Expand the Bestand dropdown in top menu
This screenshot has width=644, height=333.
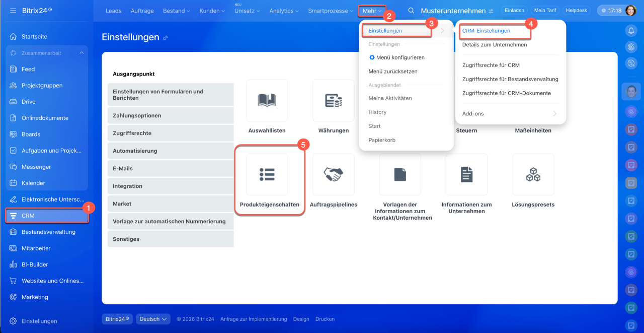(177, 11)
